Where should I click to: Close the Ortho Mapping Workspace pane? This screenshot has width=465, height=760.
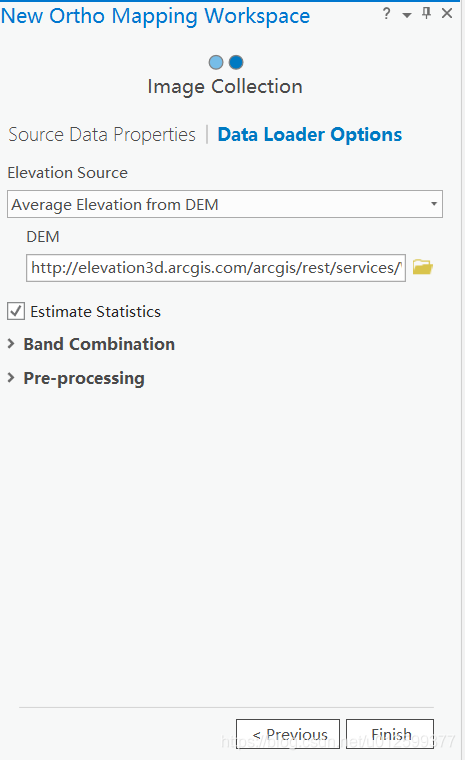pyautogui.click(x=447, y=14)
